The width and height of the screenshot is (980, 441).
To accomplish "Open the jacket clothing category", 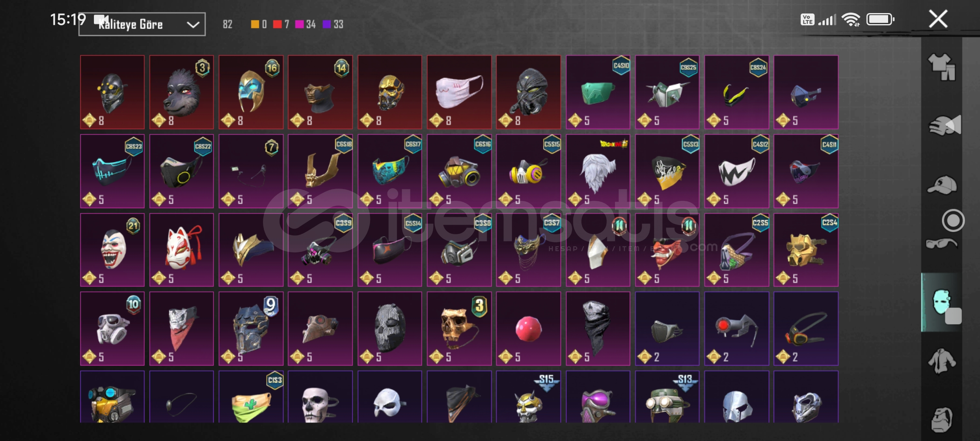I will [x=942, y=360].
